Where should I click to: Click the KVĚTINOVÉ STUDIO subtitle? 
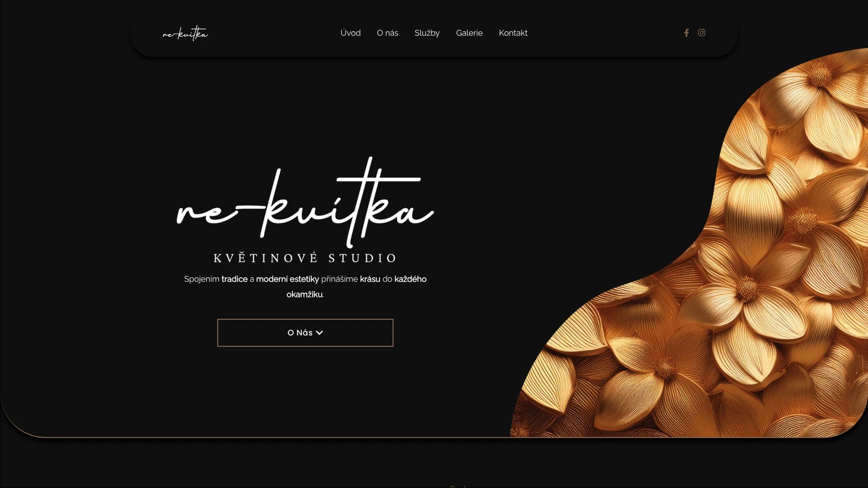point(305,258)
